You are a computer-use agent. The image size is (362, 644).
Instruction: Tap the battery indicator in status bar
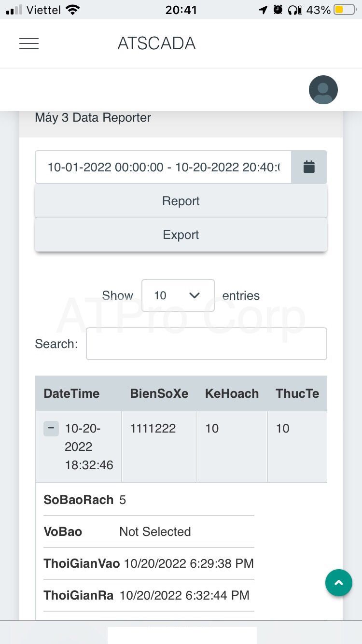344,10
